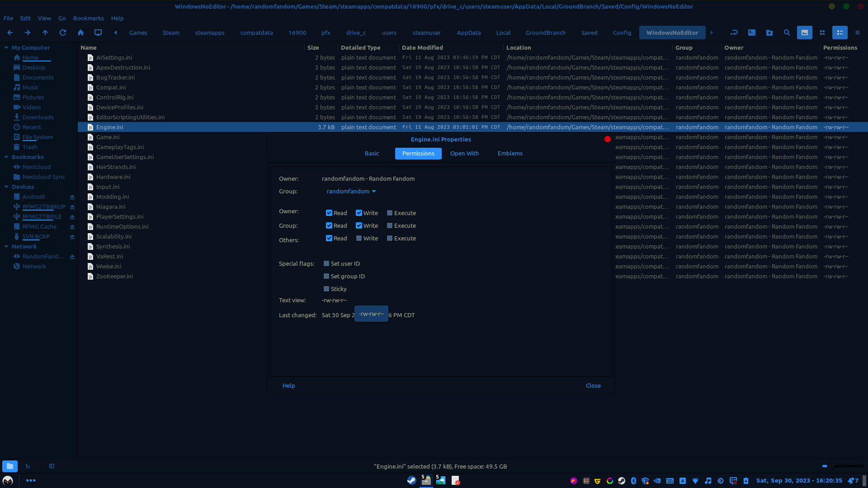
Task: Collapse the Bookmarks sidebar section
Action: pyautogui.click(x=6, y=157)
